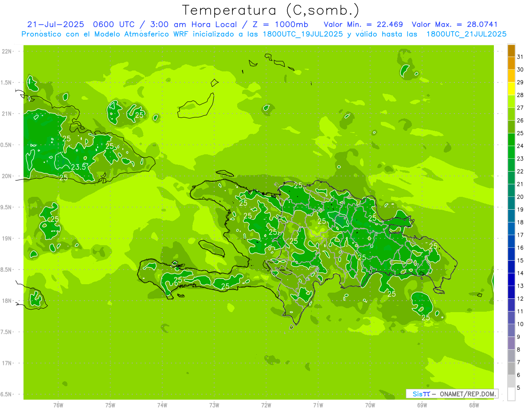Click the yellow swatch between 28 and 29
The width and height of the screenshot is (532, 411).
point(511,89)
